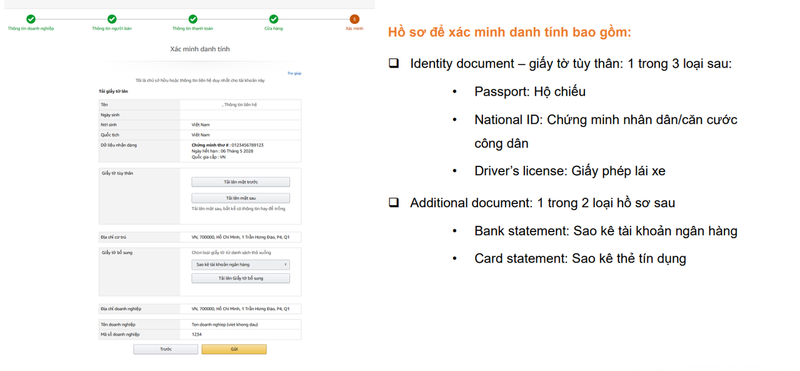Open the Sao kê tài khoản ngân hàng dropdown
800x371 pixels.
[240, 264]
